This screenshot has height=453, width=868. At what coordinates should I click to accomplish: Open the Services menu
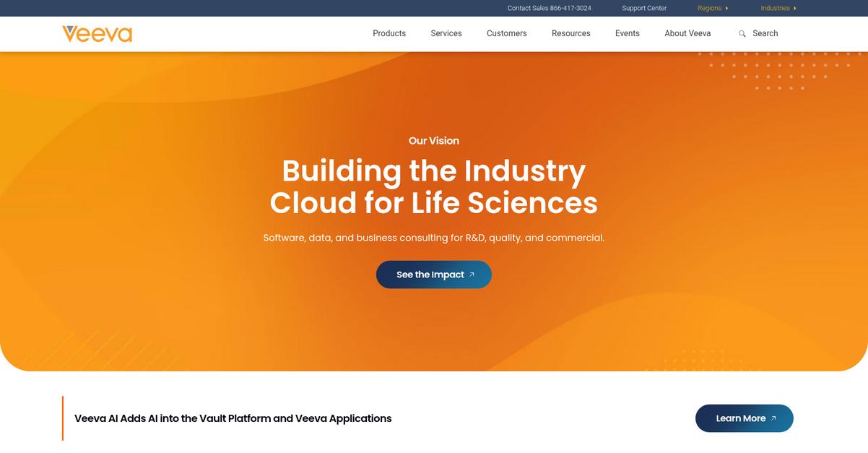click(x=446, y=33)
